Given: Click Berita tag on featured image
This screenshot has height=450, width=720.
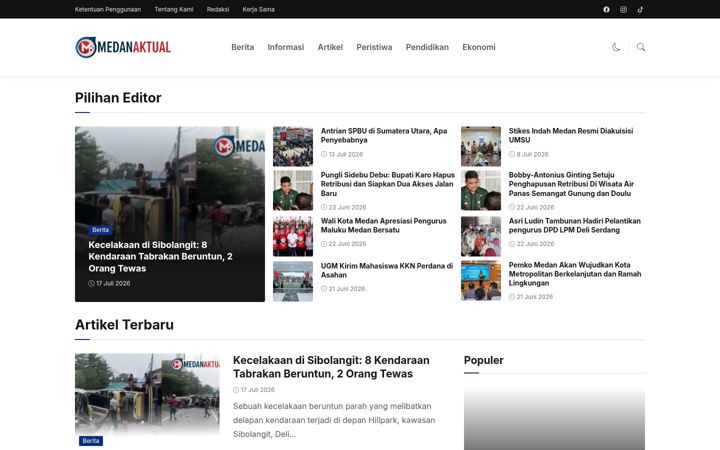Looking at the screenshot, I should 100,230.
